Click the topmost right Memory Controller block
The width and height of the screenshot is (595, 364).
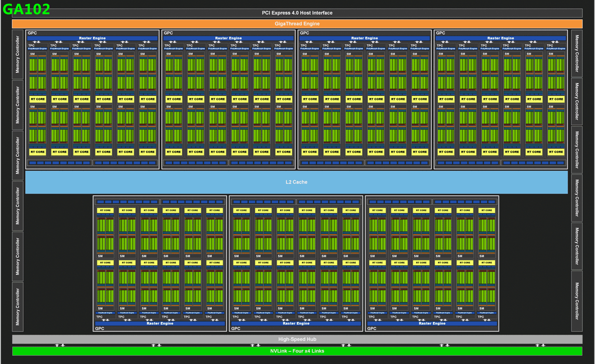(577, 53)
